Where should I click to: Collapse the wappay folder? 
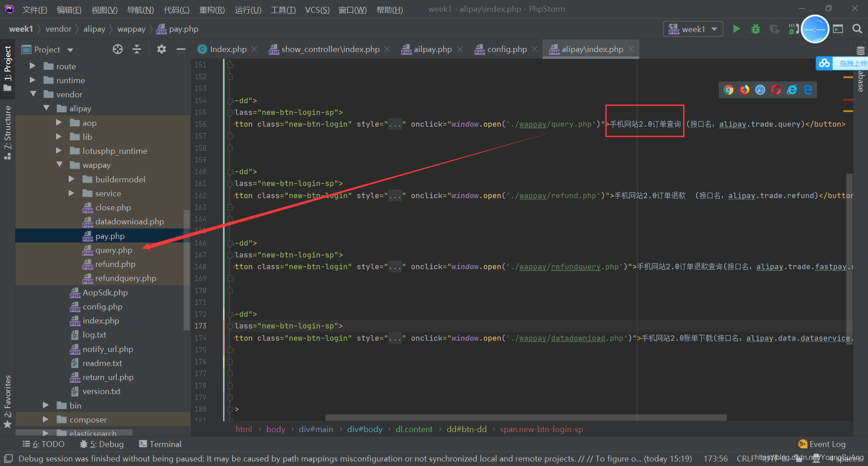pos(59,165)
